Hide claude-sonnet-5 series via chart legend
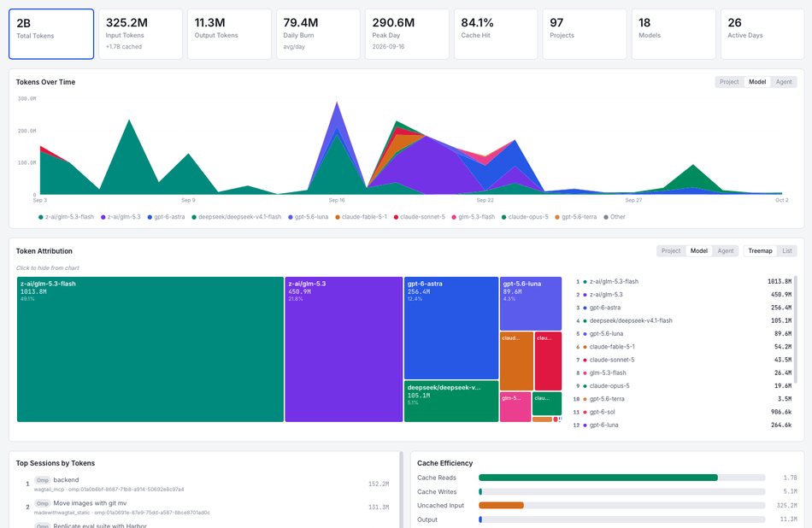This screenshot has width=812, height=528. [419, 217]
